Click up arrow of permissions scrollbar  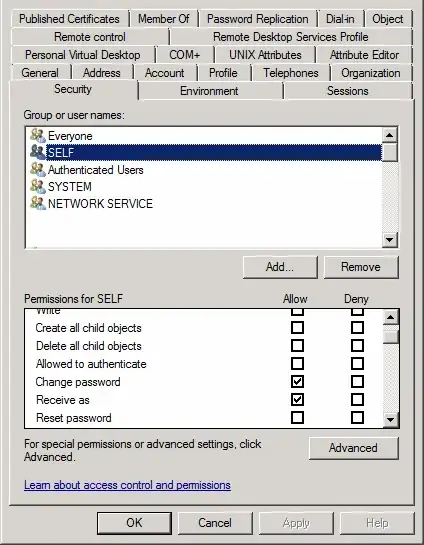tap(391, 317)
